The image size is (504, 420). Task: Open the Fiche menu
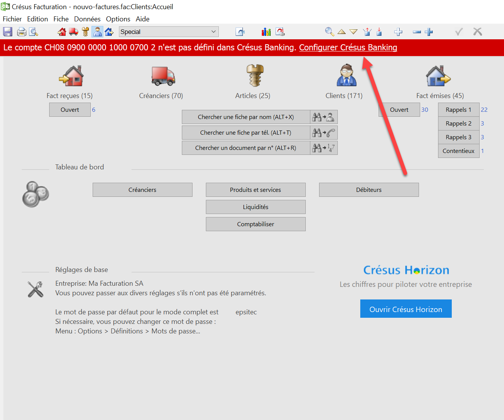[61, 19]
